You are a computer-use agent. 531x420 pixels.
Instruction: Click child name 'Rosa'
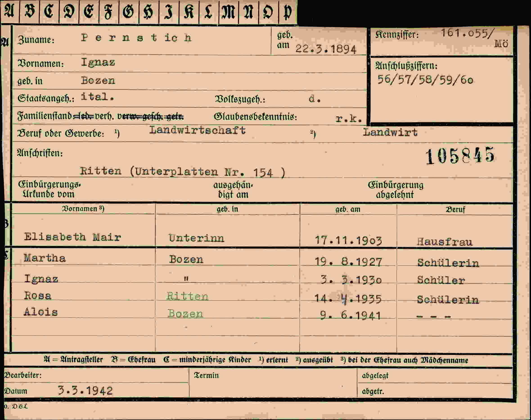tap(38, 295)
